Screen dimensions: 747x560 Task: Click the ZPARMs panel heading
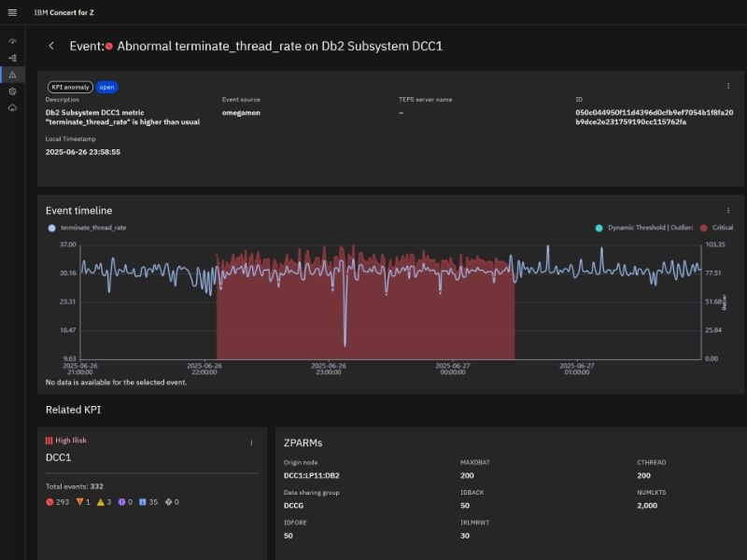click(303, 442)
